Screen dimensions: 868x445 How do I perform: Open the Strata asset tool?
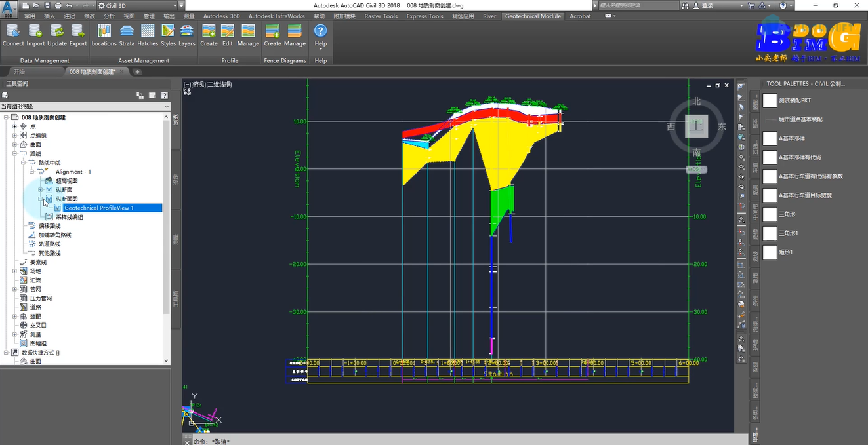pyautogui.click(x=127, y=35)
